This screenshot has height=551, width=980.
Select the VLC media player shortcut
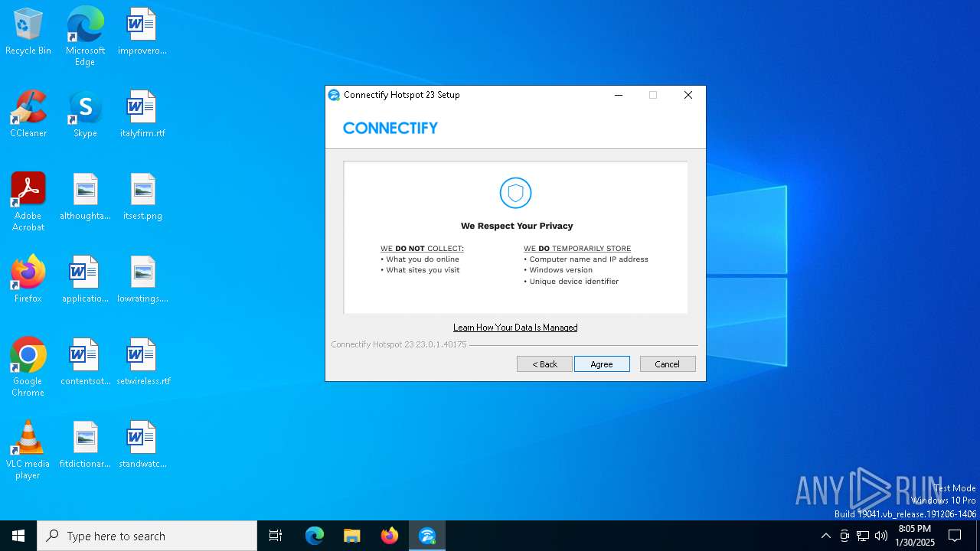pos(28,450)
